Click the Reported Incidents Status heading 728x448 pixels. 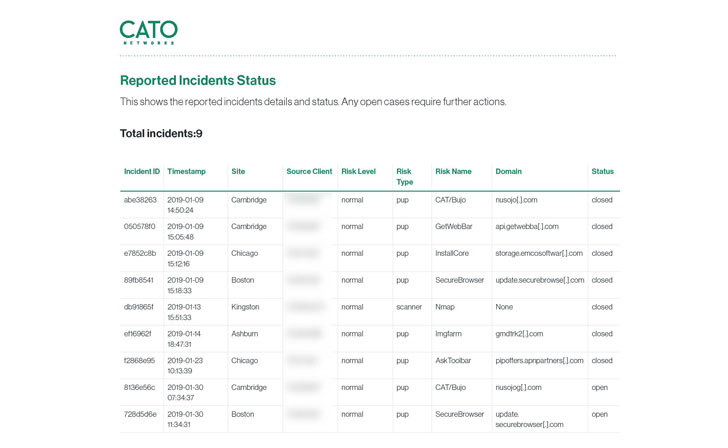click(198, 81)
